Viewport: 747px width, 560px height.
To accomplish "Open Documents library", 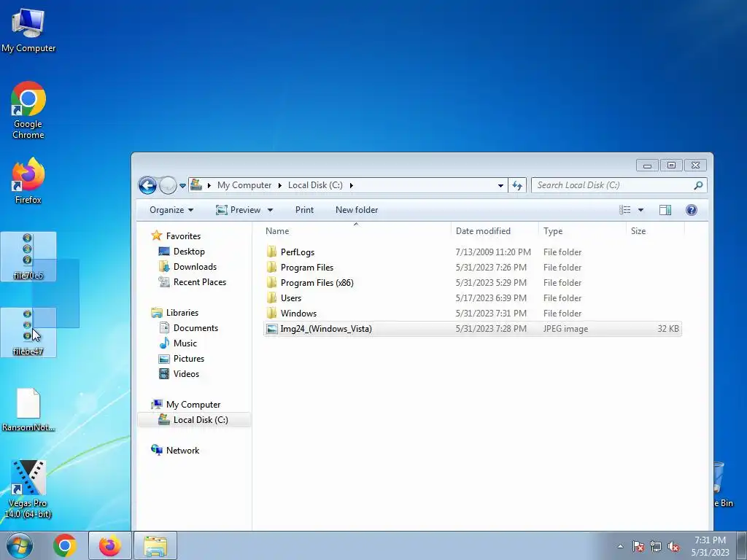I will [x=188, y=327].
